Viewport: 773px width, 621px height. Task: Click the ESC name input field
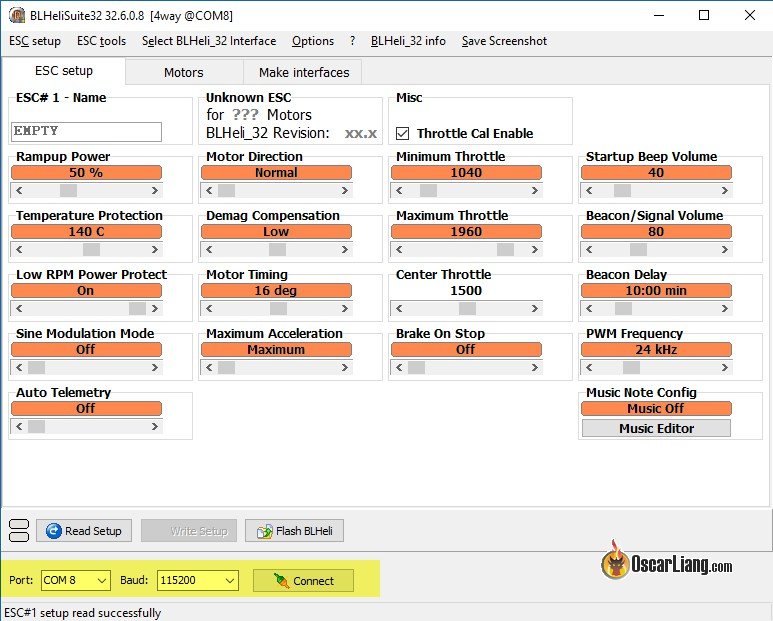(86, 131)
